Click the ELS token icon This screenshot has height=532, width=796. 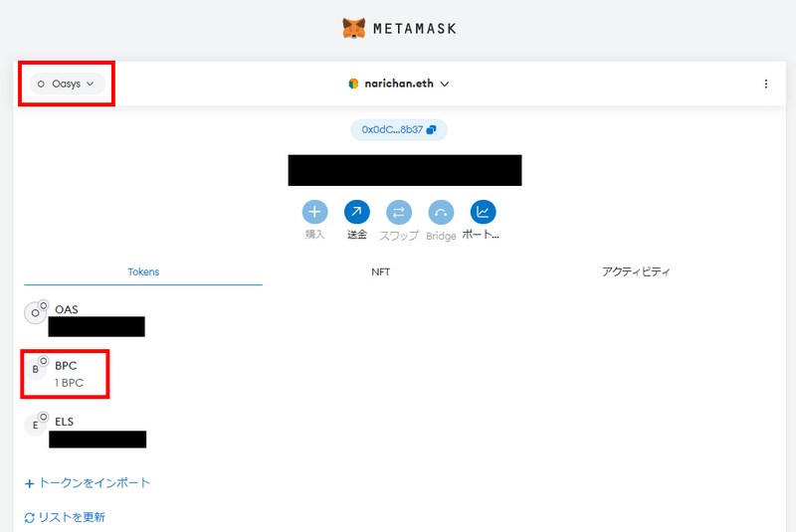tap(36, 425)
